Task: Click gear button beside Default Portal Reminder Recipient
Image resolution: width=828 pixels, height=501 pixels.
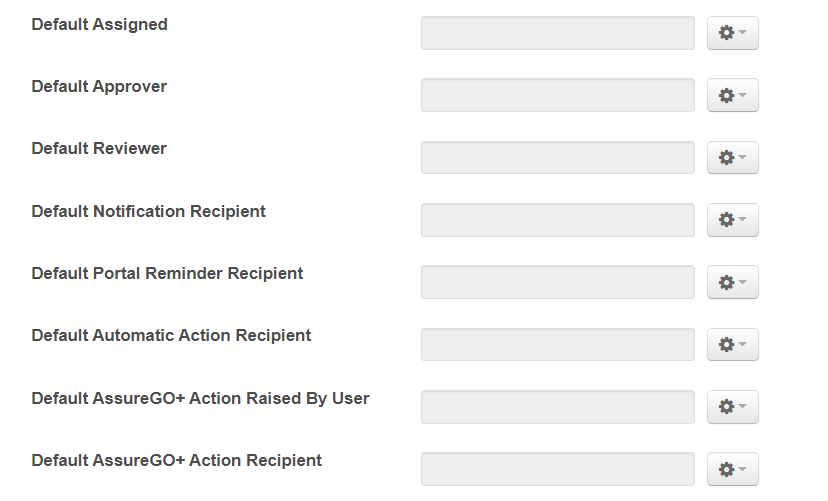Action: coord(732,282)
